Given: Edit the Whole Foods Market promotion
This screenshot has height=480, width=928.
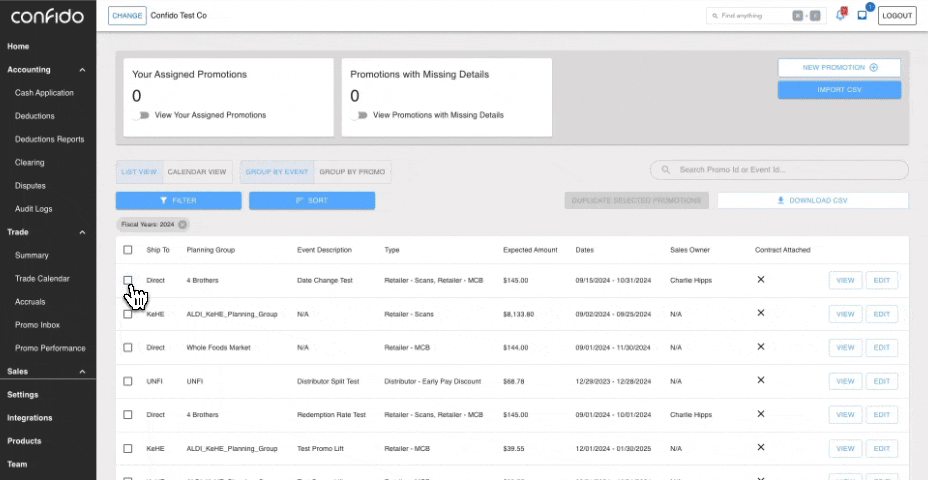Looking at the screenshot, I should pyautogui.click(x=882, y=348).
